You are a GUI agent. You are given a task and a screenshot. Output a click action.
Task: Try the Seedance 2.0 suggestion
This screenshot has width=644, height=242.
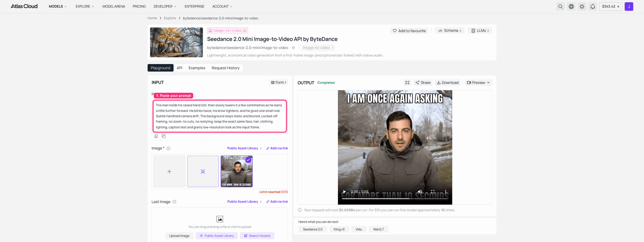pyautogui.click(x=313, y=229)
